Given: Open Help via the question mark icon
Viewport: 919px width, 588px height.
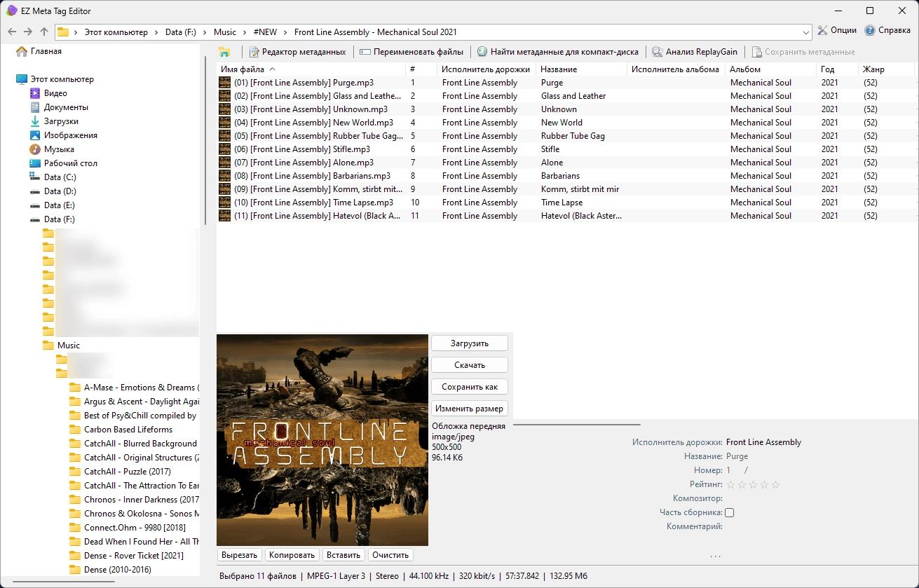Looking at the screenshot, I should (870, 31).
